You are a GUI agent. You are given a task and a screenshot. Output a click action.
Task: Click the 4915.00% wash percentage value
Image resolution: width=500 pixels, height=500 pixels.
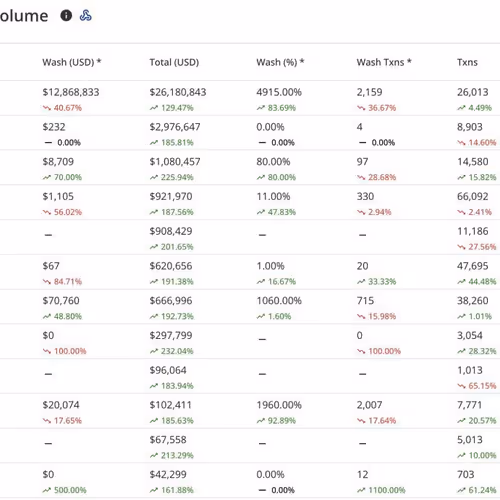(x=279, y=92)
